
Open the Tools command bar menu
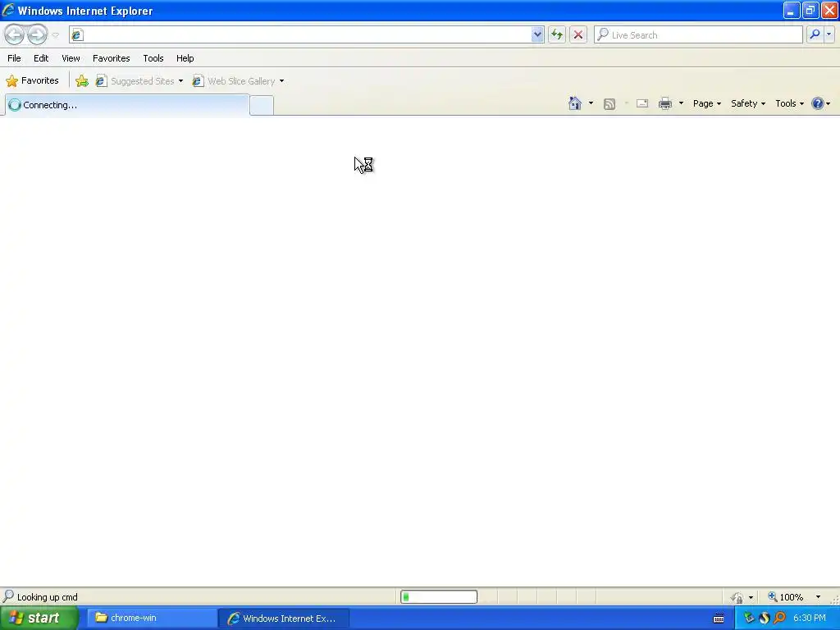(x=790, y=103)
